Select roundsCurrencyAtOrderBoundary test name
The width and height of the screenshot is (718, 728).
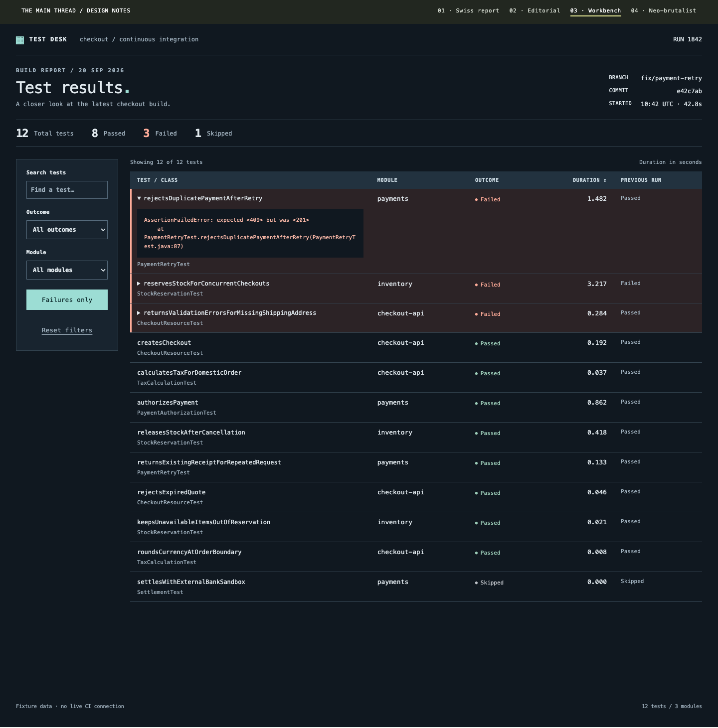coord(189,552)
